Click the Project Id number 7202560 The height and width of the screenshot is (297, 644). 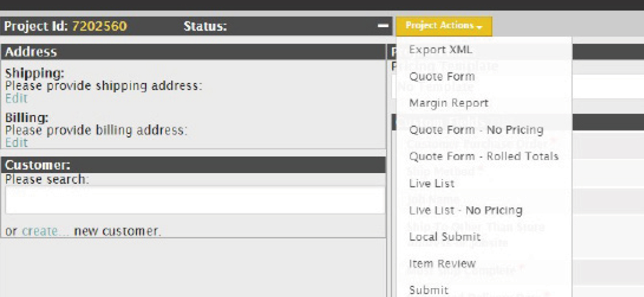(x=99, y=26)
